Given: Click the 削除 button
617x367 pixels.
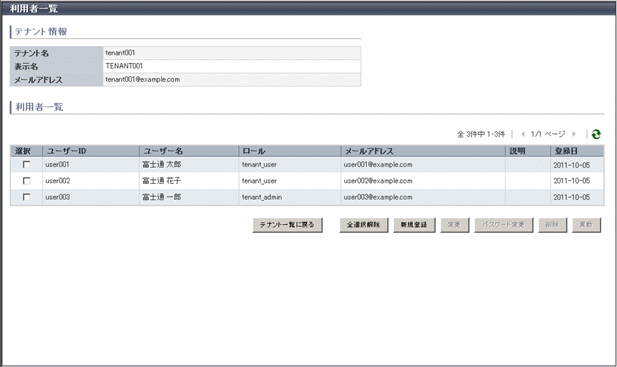Looking at the screenshot, I should 552,225.
